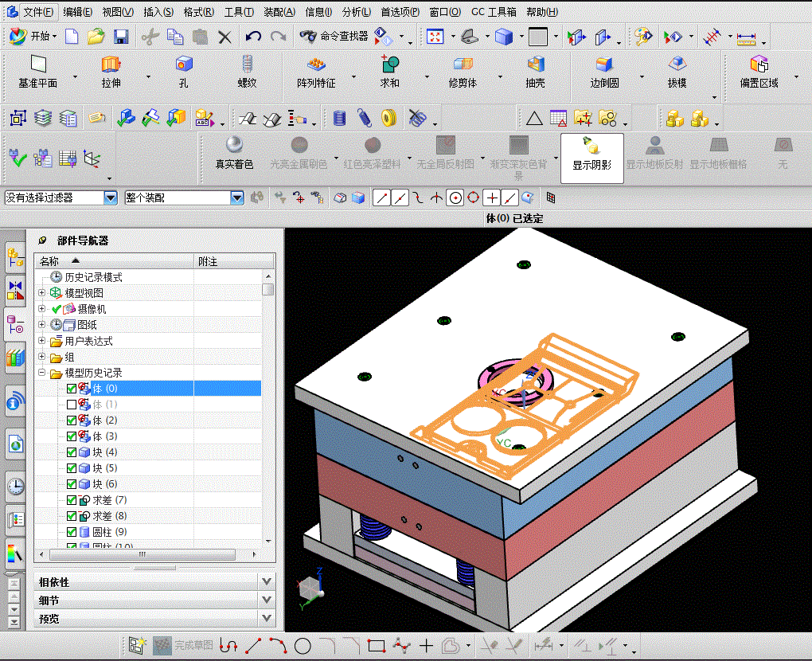This screenshot has width=812, height=661.
Task: Expand the 摄像机 tree node
Action: tap(42, 309)
